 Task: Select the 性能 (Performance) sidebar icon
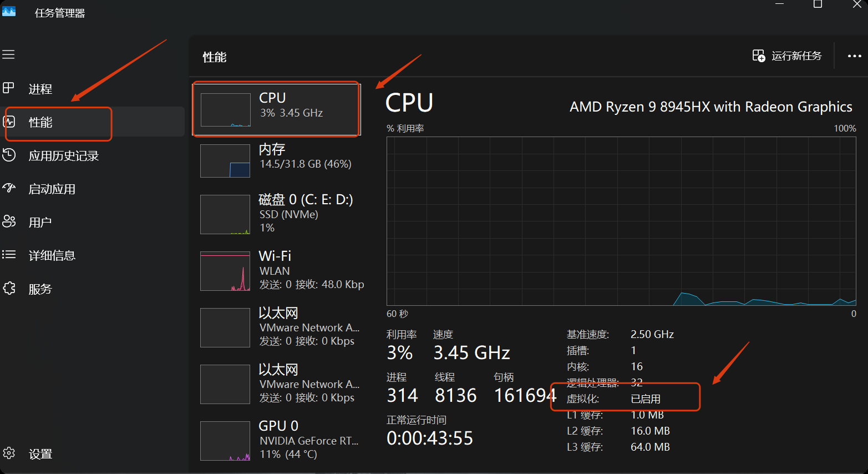tap(9, 122)
